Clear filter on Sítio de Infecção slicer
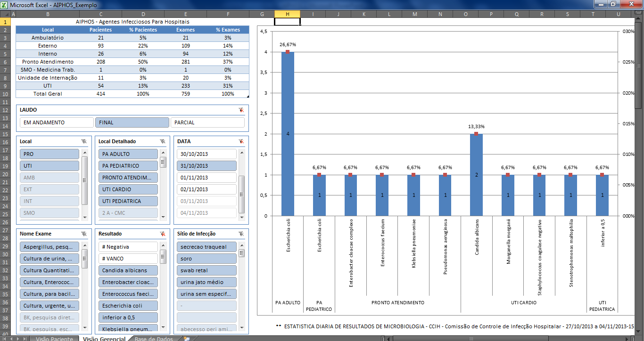The width and height of the screenshot is (644, 341). point(241,234)
